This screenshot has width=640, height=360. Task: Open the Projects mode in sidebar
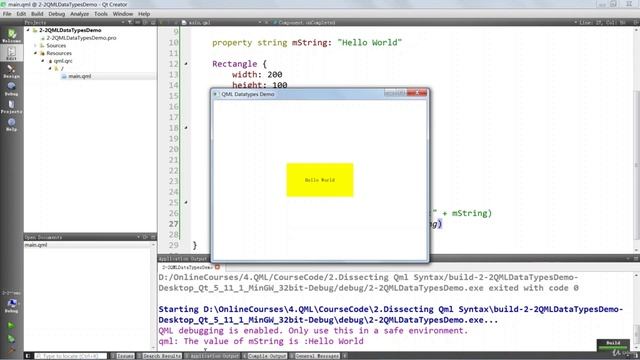point(11,107)
